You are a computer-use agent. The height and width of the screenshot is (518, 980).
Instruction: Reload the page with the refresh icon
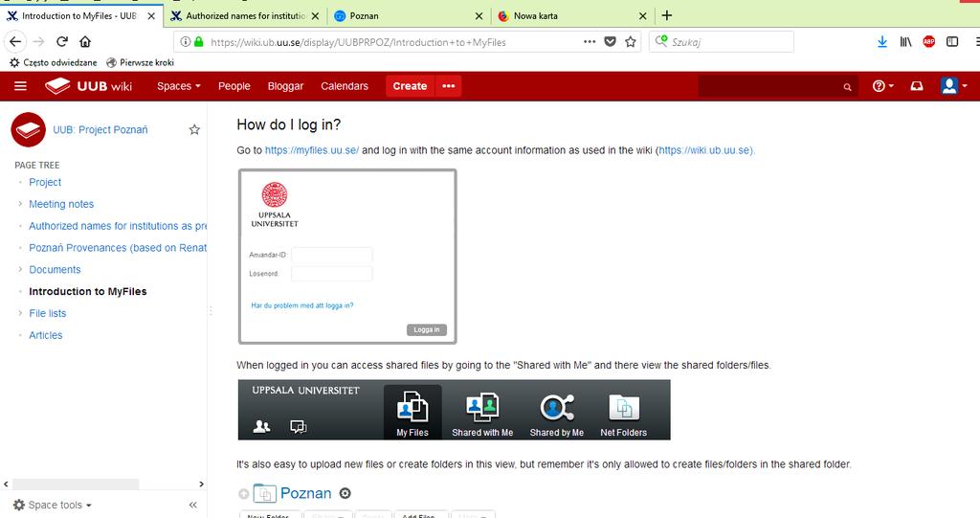coord(62,42)
